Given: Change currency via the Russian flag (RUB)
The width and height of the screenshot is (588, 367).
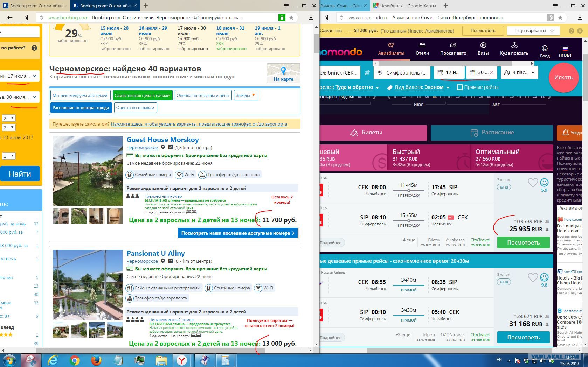Looking at the screenshot, I should click(x=565, y=51).
